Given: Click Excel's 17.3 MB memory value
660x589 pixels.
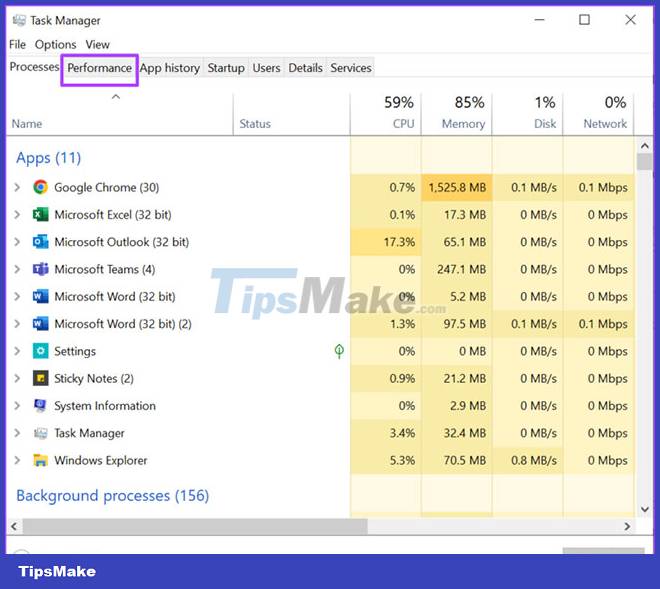Looking at the screenshot, I should pyautogui.click(x=465, y=215).
